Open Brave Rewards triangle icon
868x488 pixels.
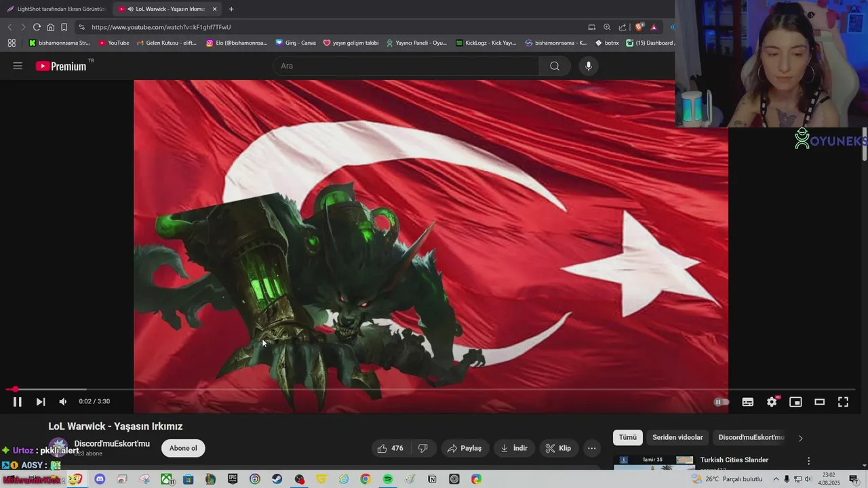pos(654,27)
